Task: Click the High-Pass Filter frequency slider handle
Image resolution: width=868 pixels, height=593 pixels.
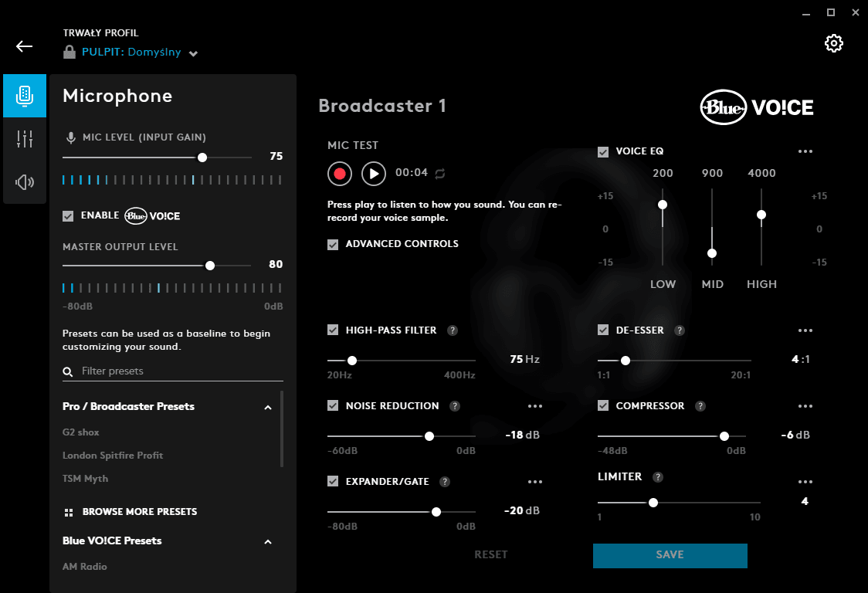Action: (x=352, y=361)
